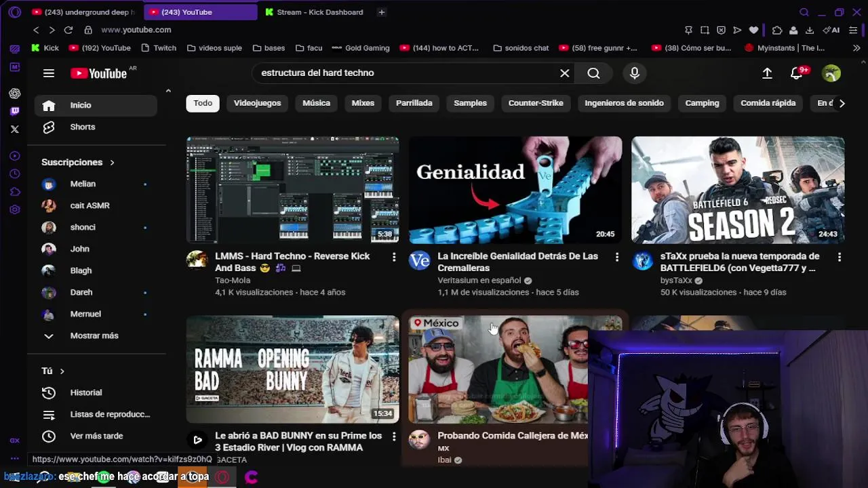Select the Samples filter chip

(471, 104)
